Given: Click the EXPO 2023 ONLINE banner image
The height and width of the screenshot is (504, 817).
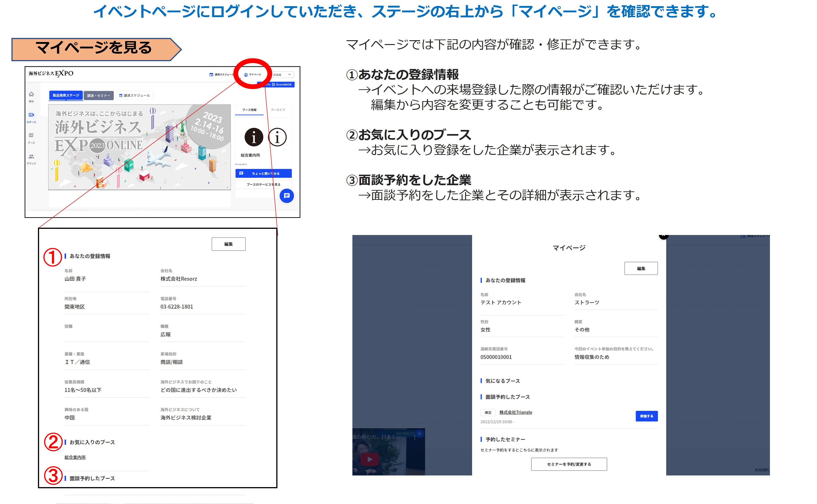Looking at the screenshot, I should [139, 147].
